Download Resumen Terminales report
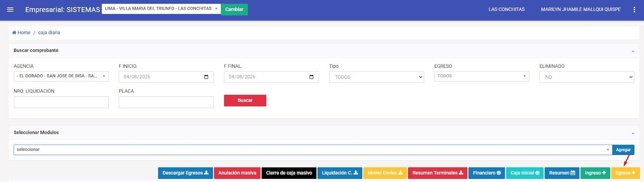 pyautogui.click(x=437, y=173)
